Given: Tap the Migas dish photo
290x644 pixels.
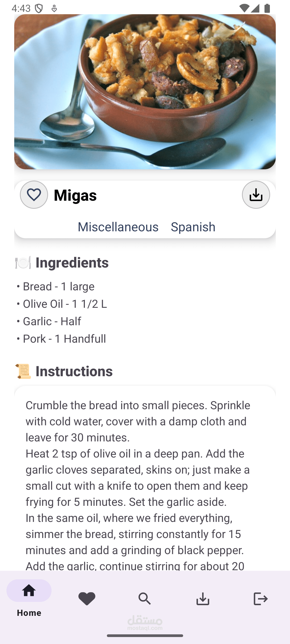Looking at the screenshot, I should (145, 92).
